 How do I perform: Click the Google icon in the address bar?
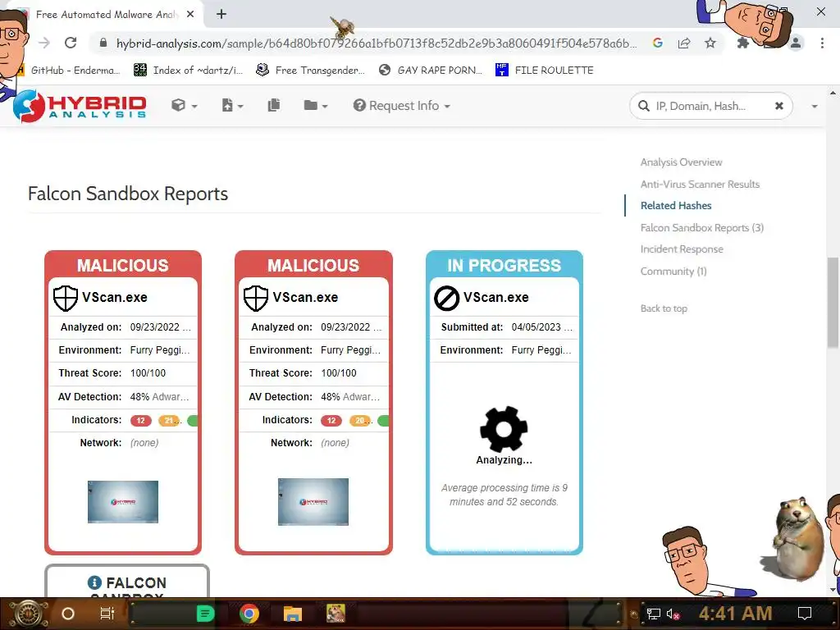point(658,43)
